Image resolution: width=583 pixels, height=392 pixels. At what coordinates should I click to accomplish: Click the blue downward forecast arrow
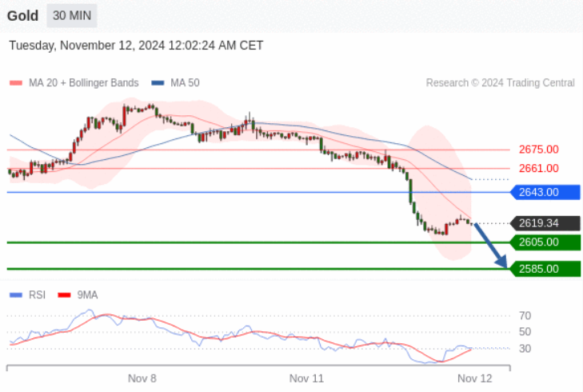click(x=491, y=246)
